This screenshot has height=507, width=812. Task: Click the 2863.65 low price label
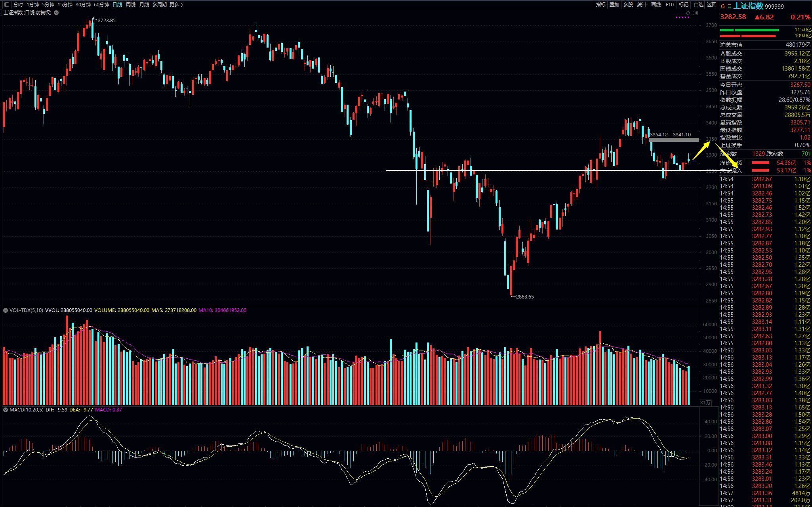525,297
